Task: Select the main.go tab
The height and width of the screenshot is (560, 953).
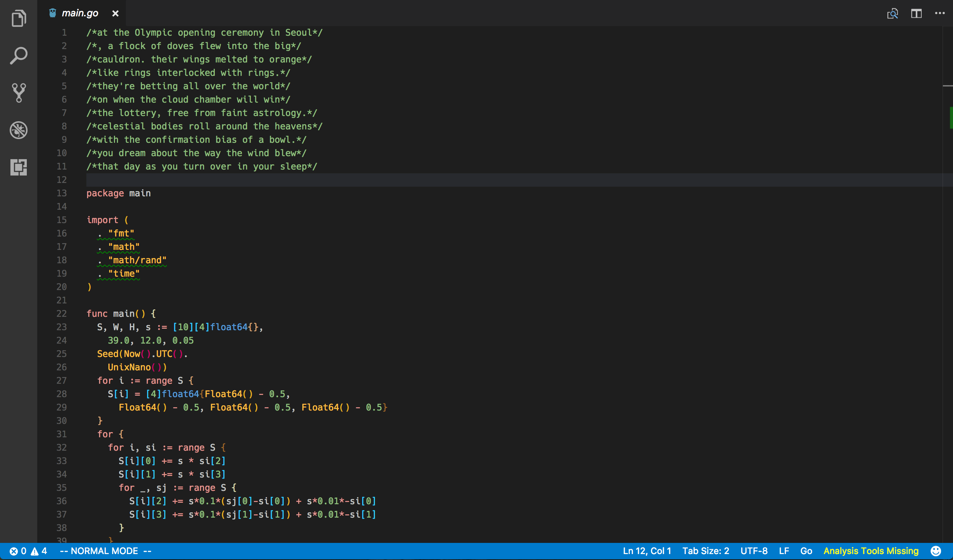Action: coord(79,13)
